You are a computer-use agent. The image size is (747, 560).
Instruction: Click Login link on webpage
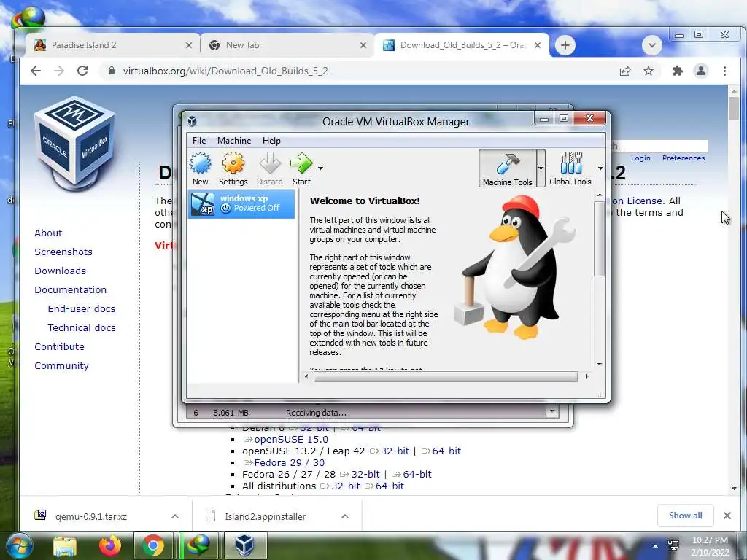pos(640,158)
